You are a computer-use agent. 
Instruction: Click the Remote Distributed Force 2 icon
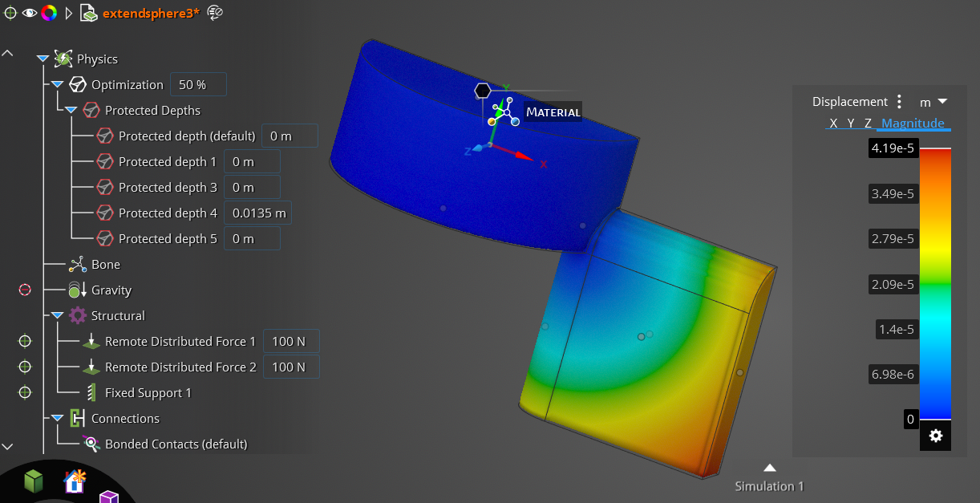pyautogui.click(x=91, y=367)
